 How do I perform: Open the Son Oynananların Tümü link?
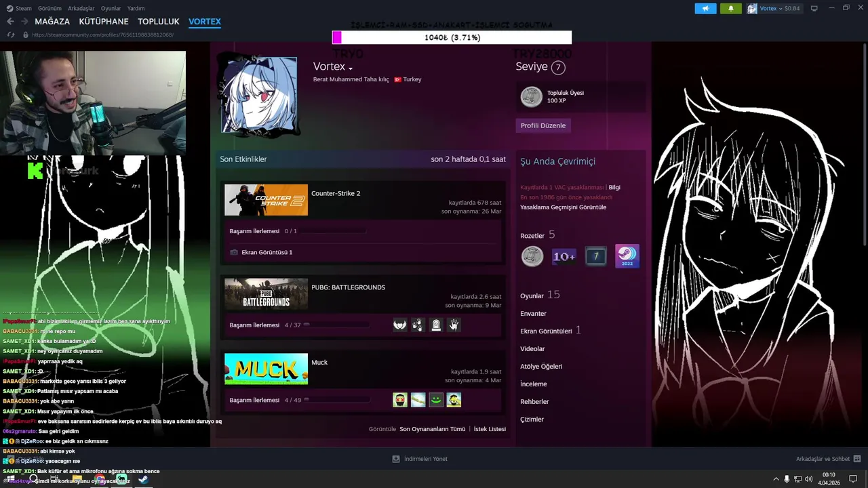(433, 429)
